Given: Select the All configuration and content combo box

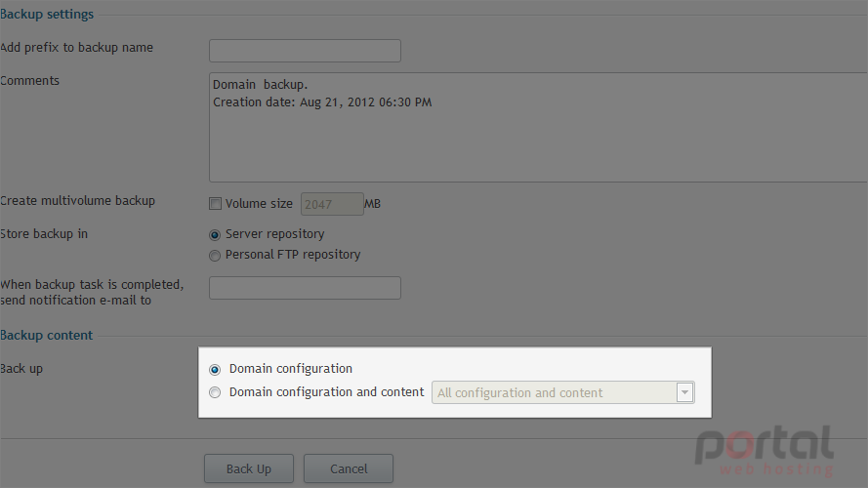Looking at the screenshot, I should (x=563, y=392).
